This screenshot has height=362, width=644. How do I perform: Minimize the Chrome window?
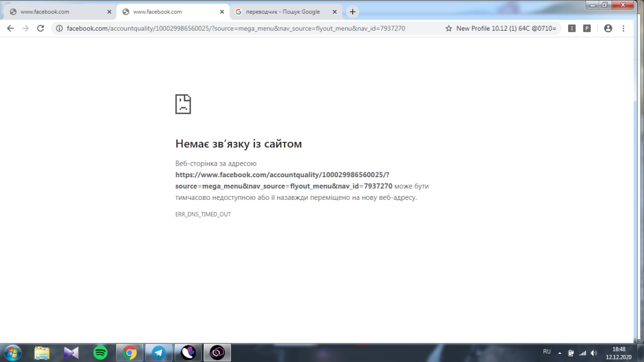pyautogui.click(x=593, y=5)
